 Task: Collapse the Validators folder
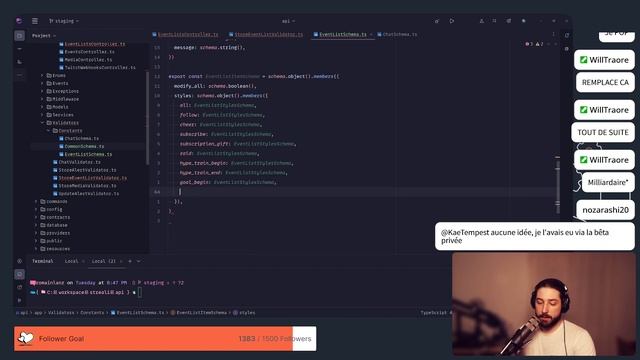pyautogui.click(x=42, y=123)
